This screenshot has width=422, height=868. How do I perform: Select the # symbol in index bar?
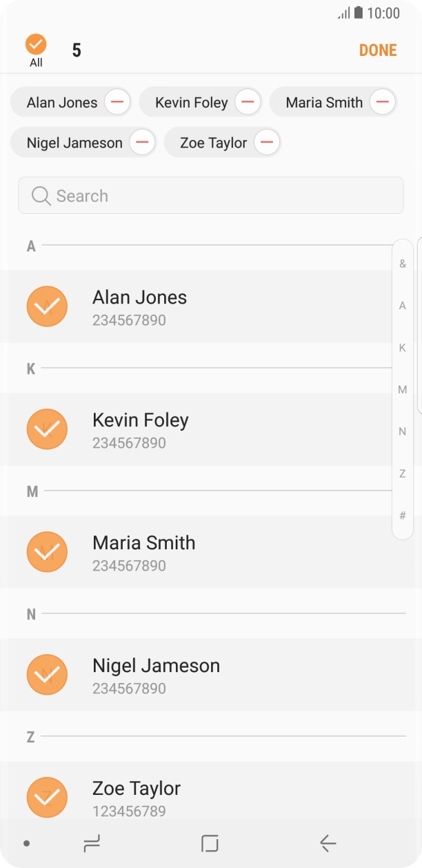click(x=403, y=515)
